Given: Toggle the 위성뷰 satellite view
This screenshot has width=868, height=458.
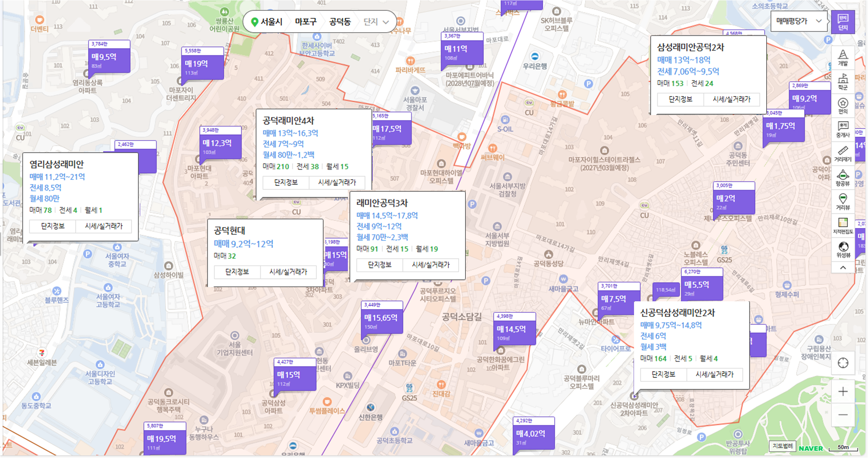Looking at the screenshot, I should point(842,250).
